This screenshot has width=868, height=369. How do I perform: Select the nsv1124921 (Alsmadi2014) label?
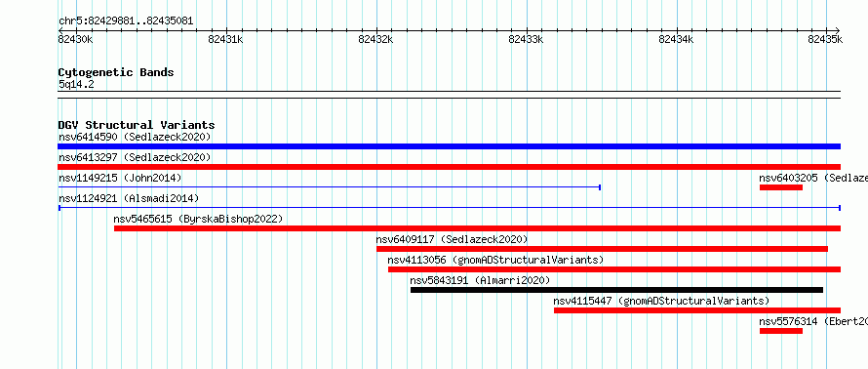129,198
